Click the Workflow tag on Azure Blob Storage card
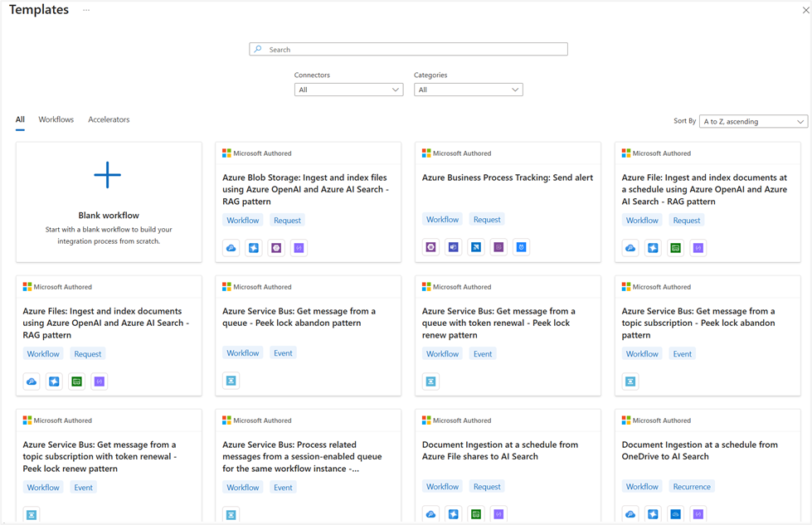 (243, 220)
